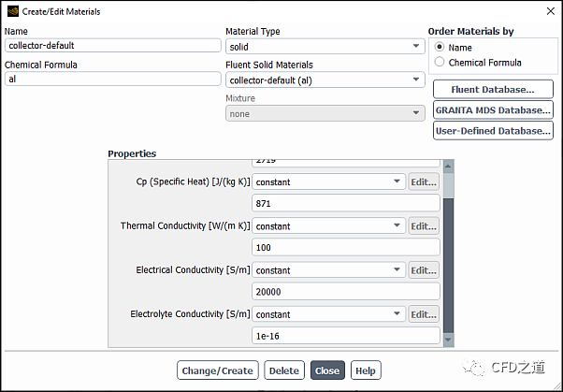The height and width of the screenshot is (392, 563).
Task: Open Cp Specific Heat method dropdown
Action: point(328,181)
